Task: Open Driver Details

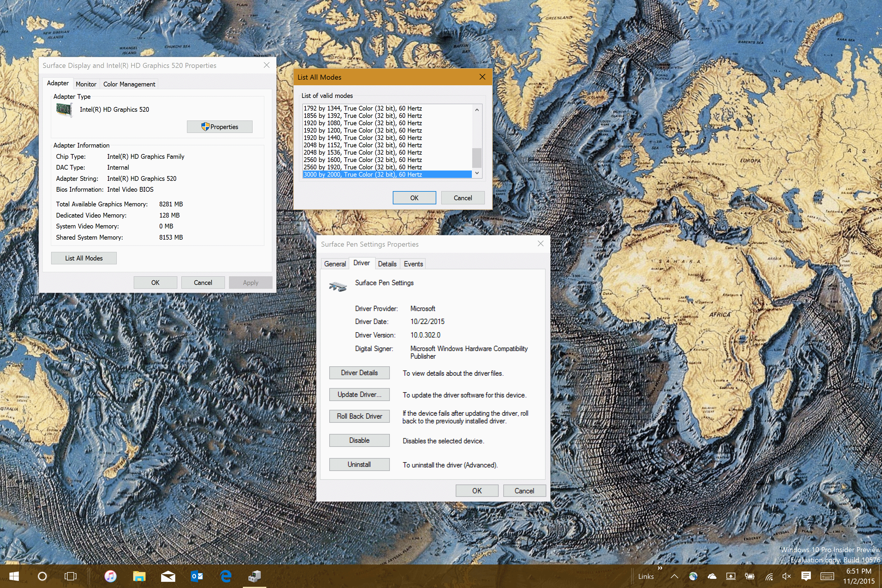Action: 359,373
